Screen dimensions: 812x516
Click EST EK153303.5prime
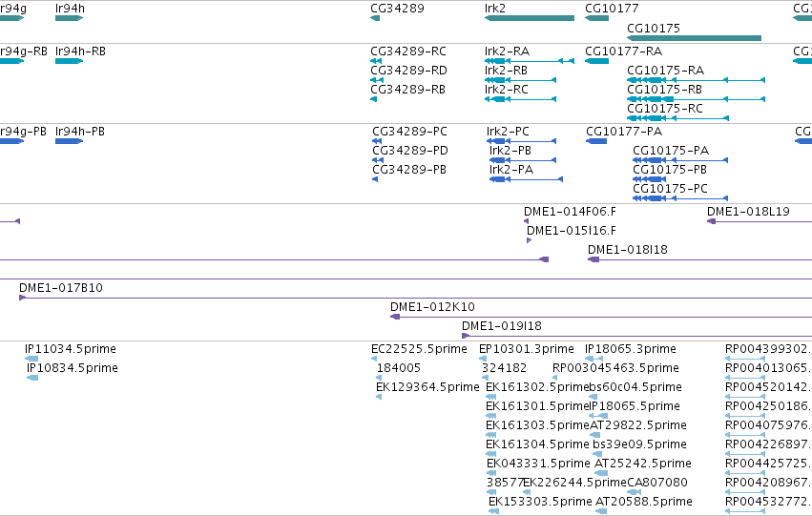[x=540, y=503]
